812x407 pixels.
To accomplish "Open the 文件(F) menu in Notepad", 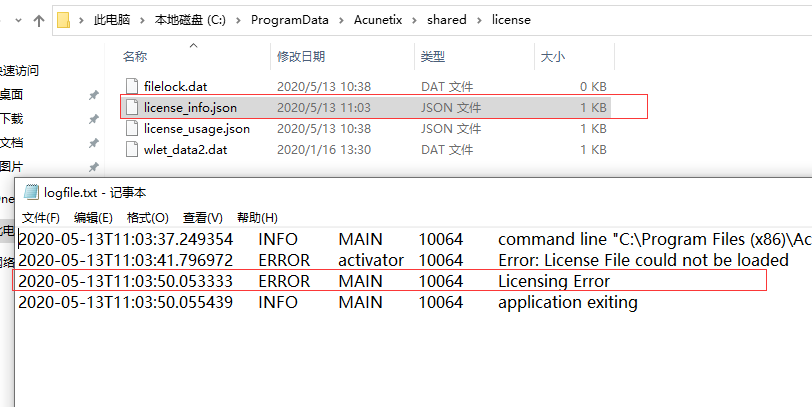I will tap(41, 217).
